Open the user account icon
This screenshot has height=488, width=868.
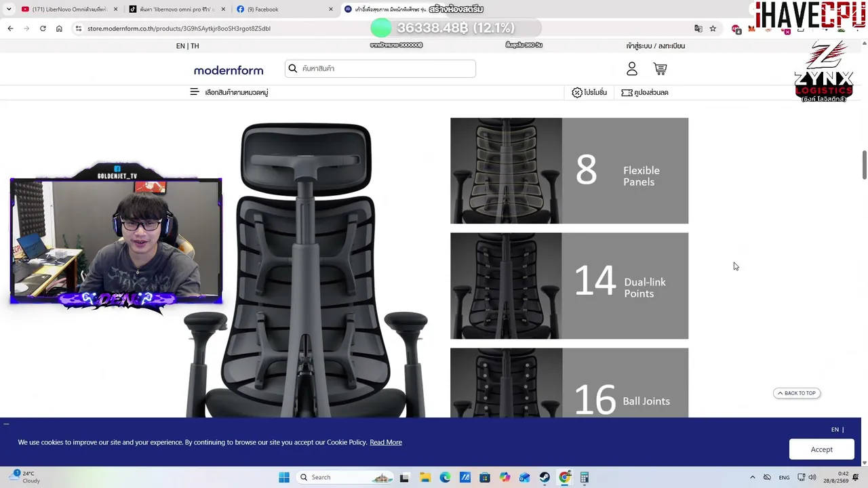click(x=632, y=68)
